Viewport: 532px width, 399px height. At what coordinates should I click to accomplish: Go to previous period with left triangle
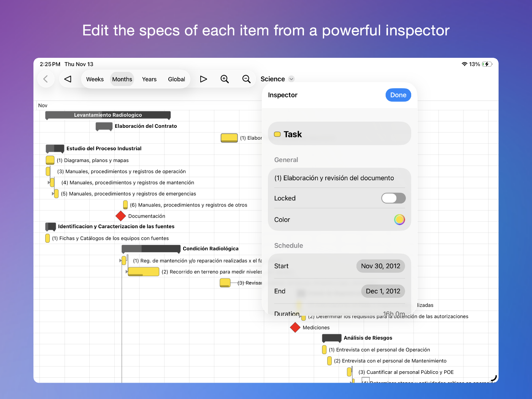(x=68, y=79)
